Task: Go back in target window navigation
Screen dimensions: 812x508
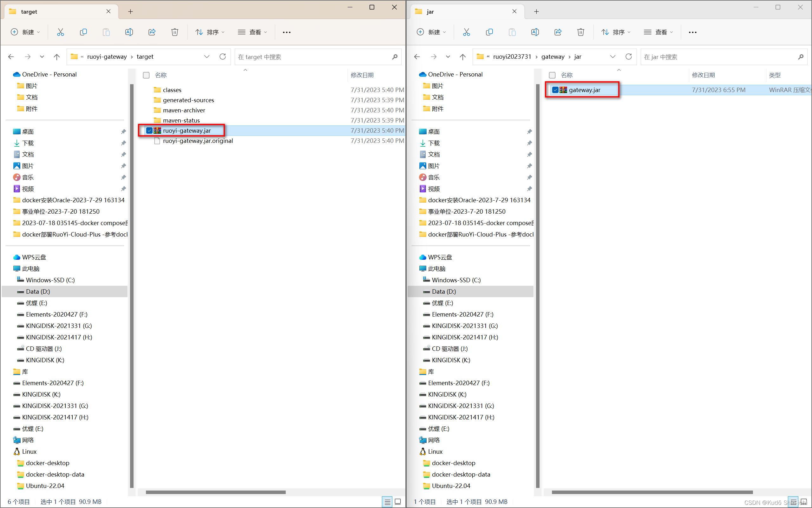Action: coord(11,57)
